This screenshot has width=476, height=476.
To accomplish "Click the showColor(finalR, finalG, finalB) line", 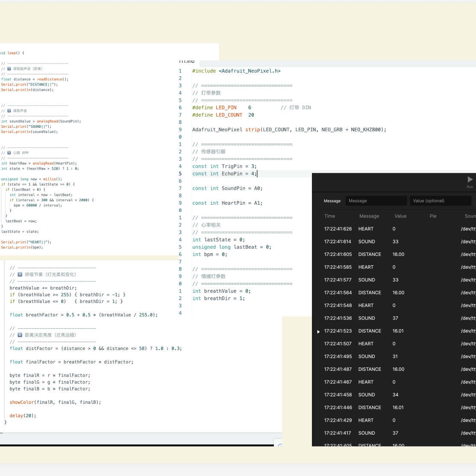I will click(x=55, y=402).
